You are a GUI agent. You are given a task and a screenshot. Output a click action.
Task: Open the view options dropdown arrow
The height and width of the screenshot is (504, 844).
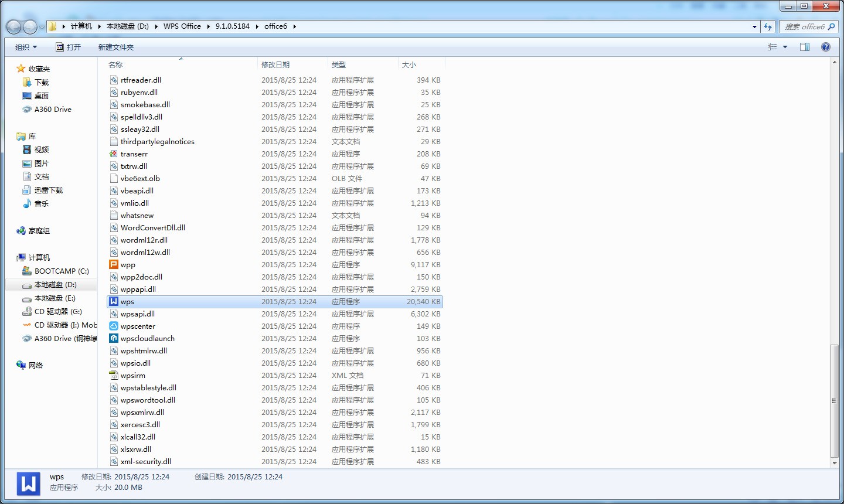[x=785, y=47]
